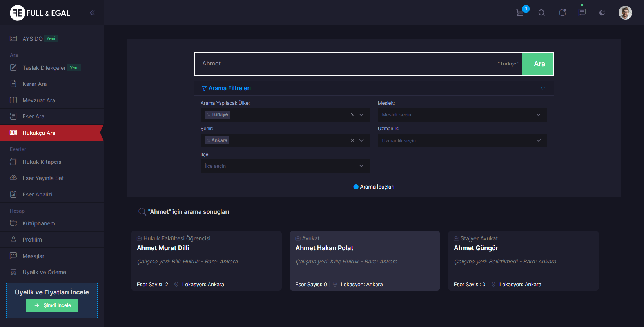This screenshot has height=327, width=644.
Task: Open the messages chat icon in header
Action: pos(582,13)
